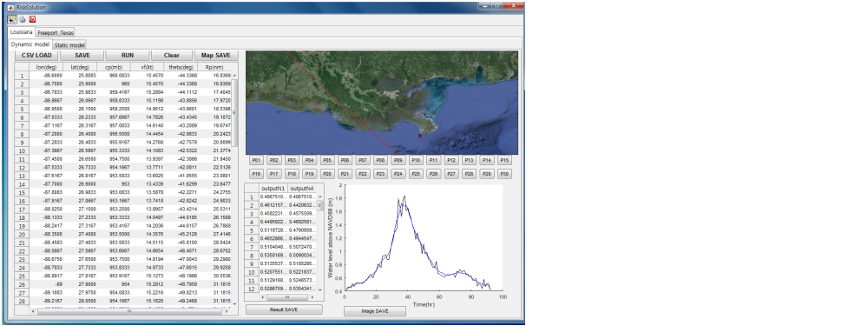Click the CSV LOAD button
This screenshot has height=326, width=868.
coord(36,56)
